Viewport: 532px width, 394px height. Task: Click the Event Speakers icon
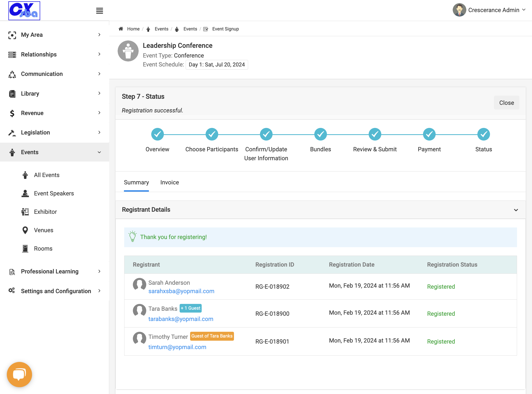point(25,194)
